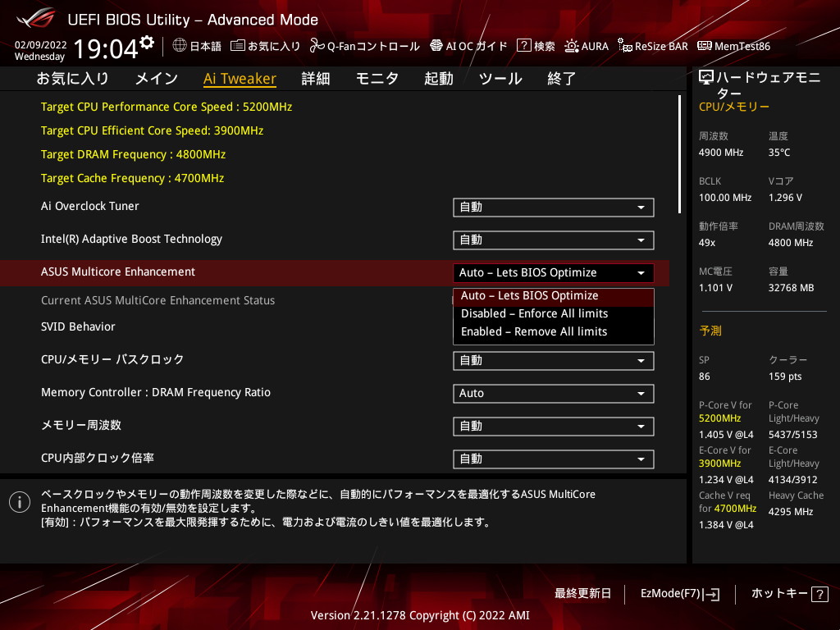Click Target CPU Efficient Core Speed text
The width and height of the screenshot is (840, 630).
(152, 130)
